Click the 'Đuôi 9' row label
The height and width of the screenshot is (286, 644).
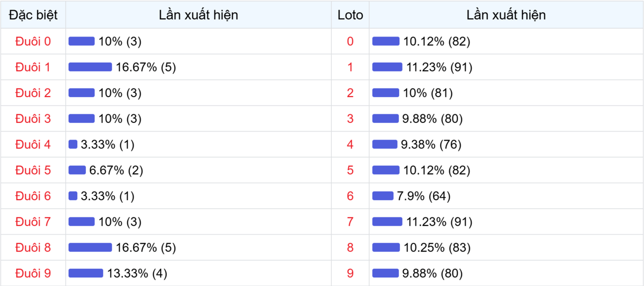[33, 273]
